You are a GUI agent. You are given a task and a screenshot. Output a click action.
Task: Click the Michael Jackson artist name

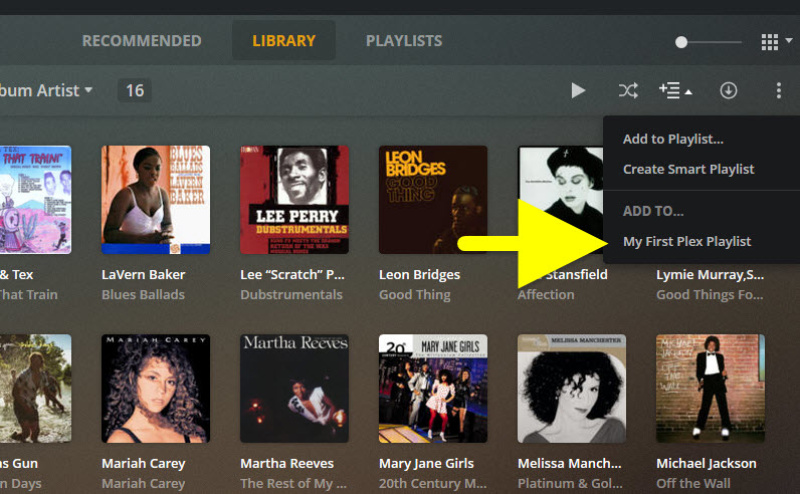click(x=706, y=463)
